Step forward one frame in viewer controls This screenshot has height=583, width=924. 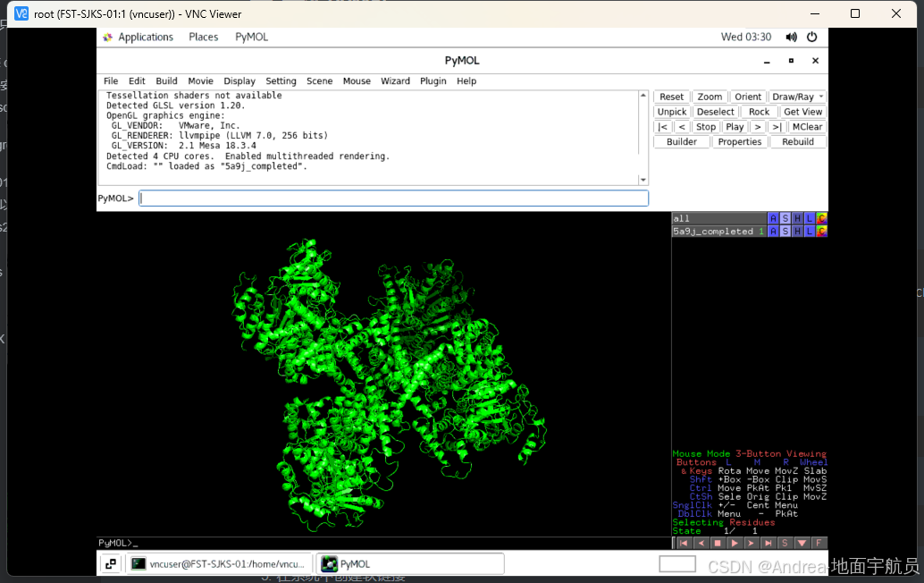[751, 543]
